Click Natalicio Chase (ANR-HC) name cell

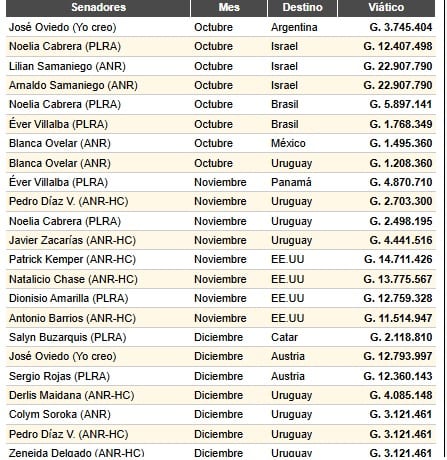click(73, 279)
